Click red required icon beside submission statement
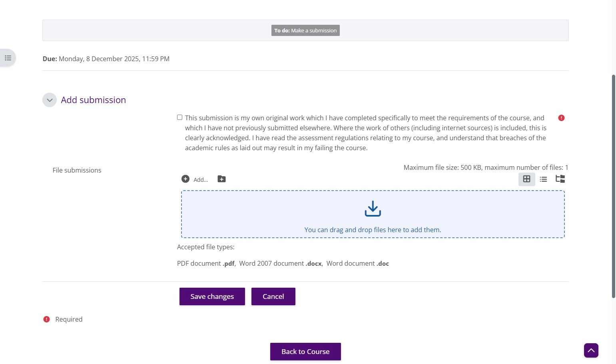The height and width of the screenshot is (364, 616). point(561,118)
